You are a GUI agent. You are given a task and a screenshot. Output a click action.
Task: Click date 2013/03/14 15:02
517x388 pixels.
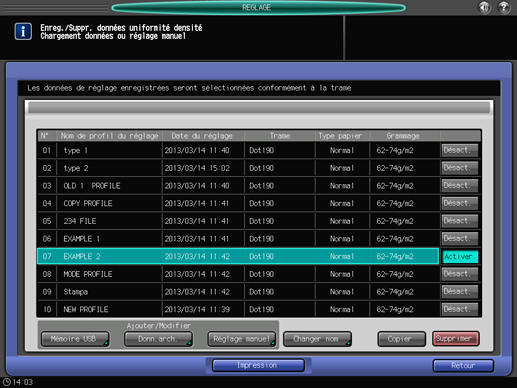pos(197,168)
